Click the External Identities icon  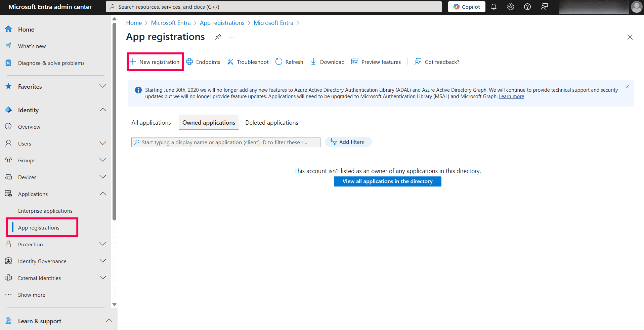pyautogui.click(x=8, y=278)
